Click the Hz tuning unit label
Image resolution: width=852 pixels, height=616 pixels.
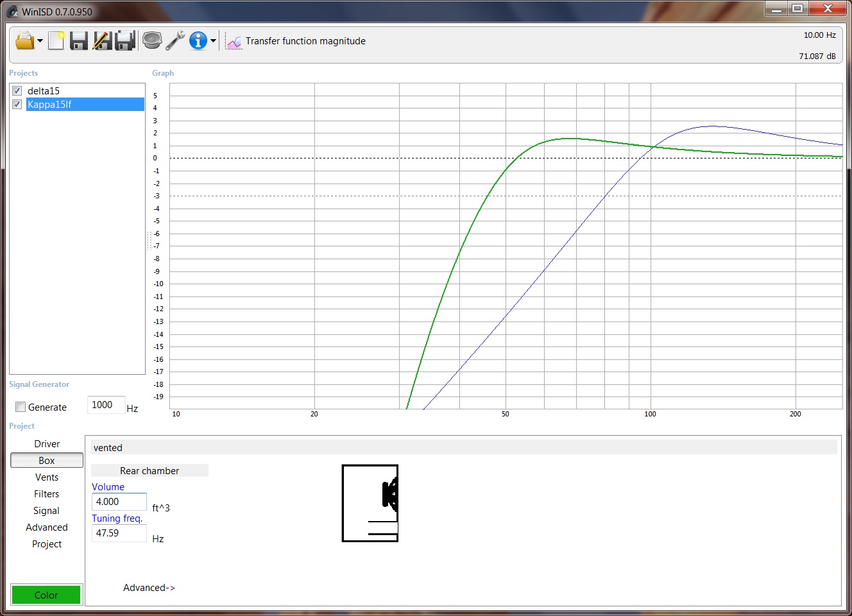pyautogui.click(x=158, y=539)
